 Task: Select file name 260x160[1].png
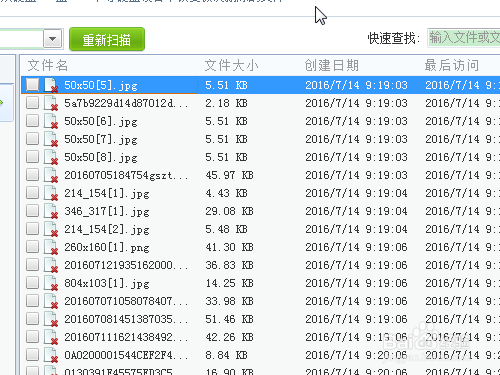[x=107, y=247]
